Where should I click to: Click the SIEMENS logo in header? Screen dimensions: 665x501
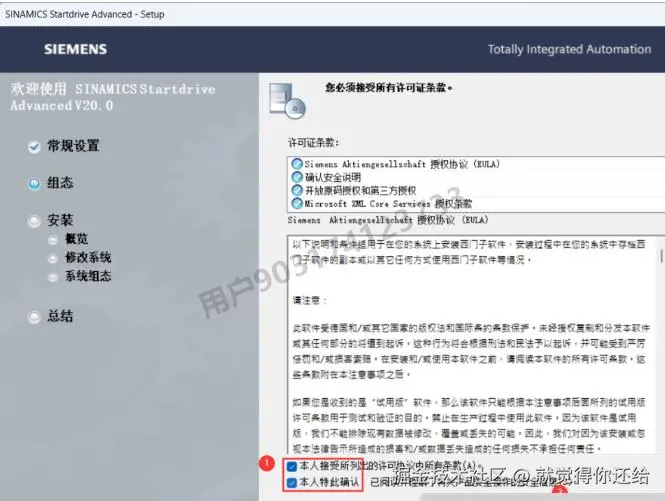75,49
